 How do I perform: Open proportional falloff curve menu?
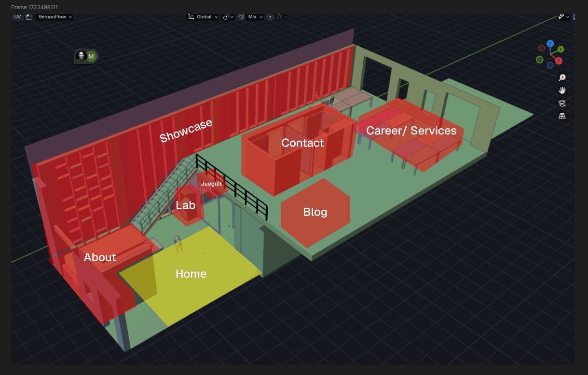pos(281,17)
